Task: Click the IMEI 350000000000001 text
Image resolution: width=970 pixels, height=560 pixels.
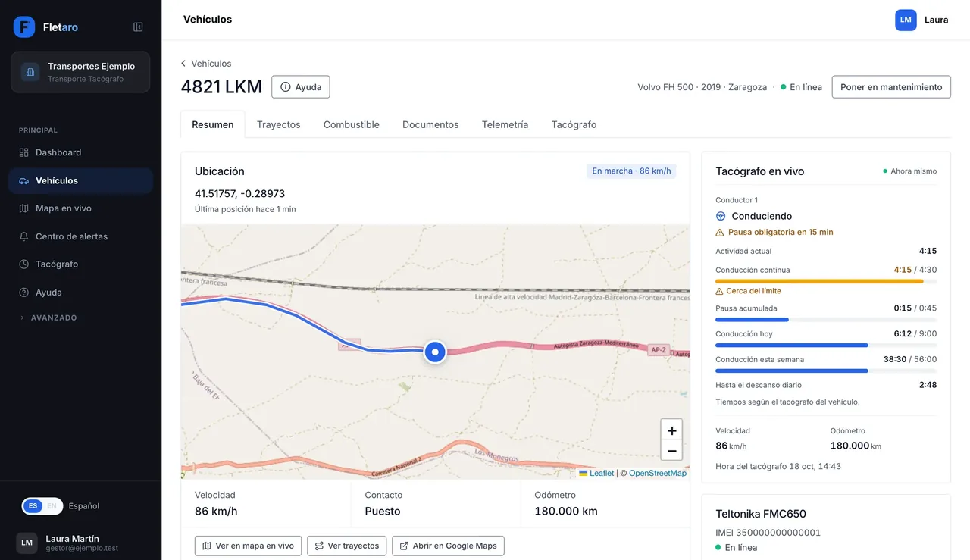Action: 768,533
